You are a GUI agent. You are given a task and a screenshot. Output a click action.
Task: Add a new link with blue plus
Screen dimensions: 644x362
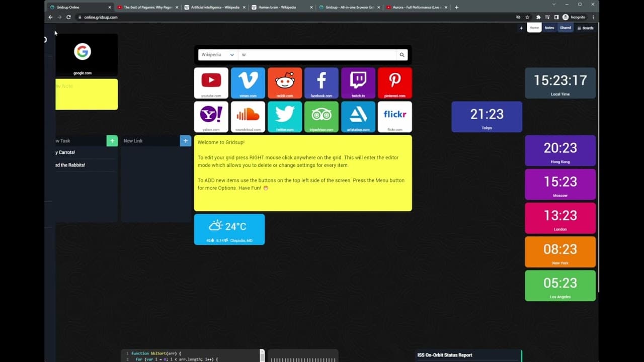click(185, 141)
